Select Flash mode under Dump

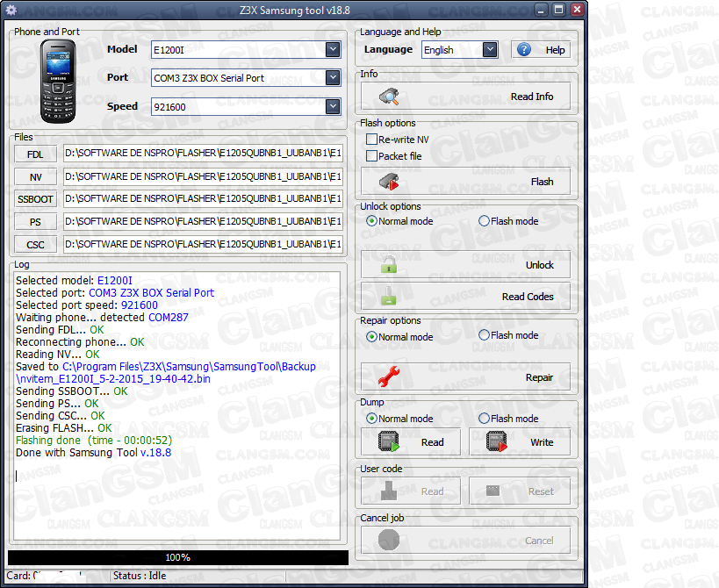tap(484, 419)
